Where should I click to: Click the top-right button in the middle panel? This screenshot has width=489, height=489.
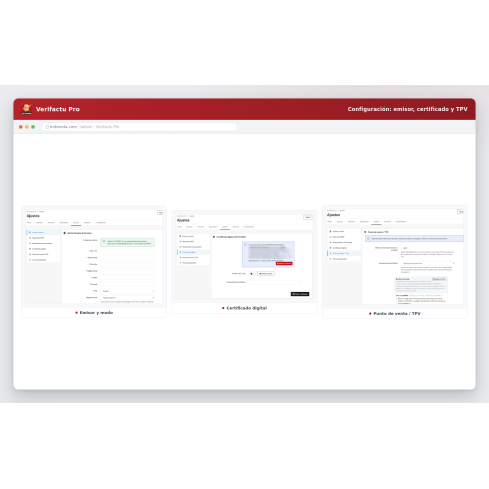click(308, 217)
